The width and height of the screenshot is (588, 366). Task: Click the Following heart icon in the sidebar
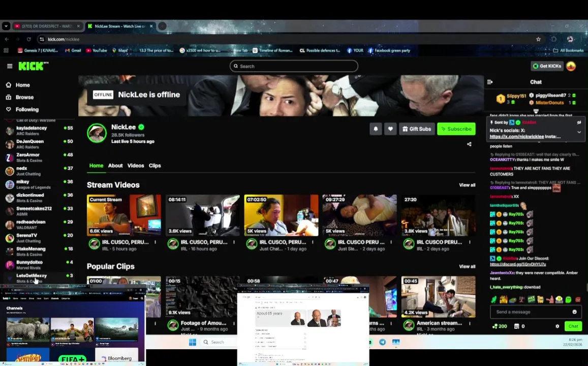point(9,109)
